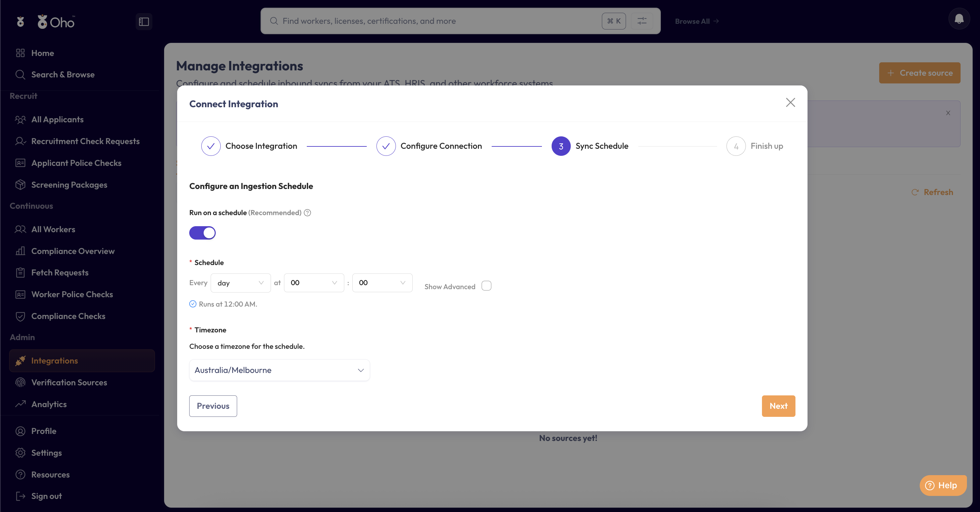
Task: Close the Connect Integration dialog
Action: tap(790, 103)
